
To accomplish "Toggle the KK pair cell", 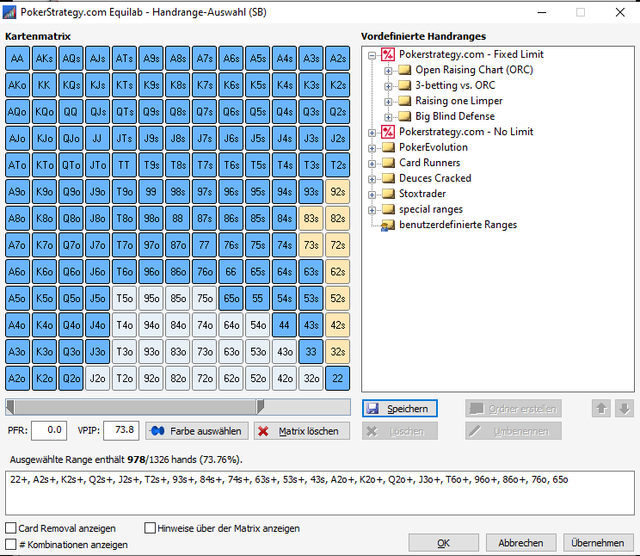I will [44, 85].
